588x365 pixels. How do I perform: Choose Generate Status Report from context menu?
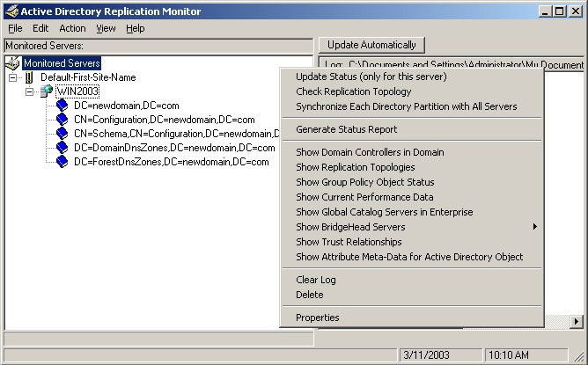(x=346, y=129)
